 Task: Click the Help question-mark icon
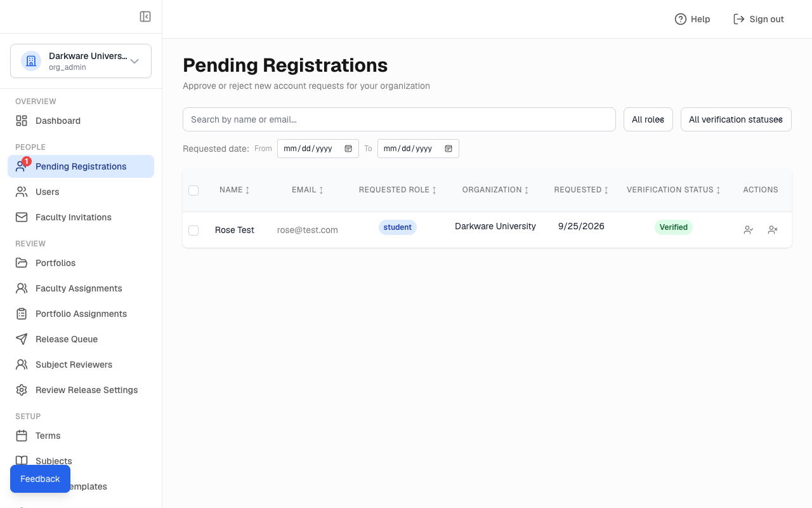pos(681,19)
